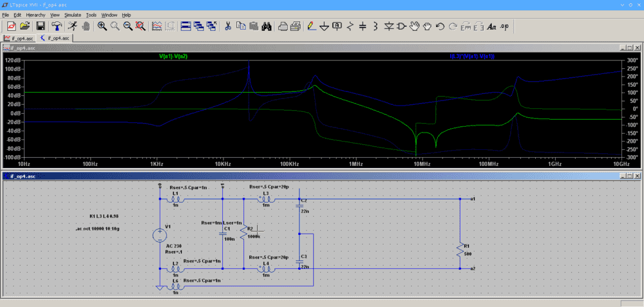Viewport: 644px width, 307px height.
Task: Select the Draw Wire pencil tool
Action: click(311, 26)
